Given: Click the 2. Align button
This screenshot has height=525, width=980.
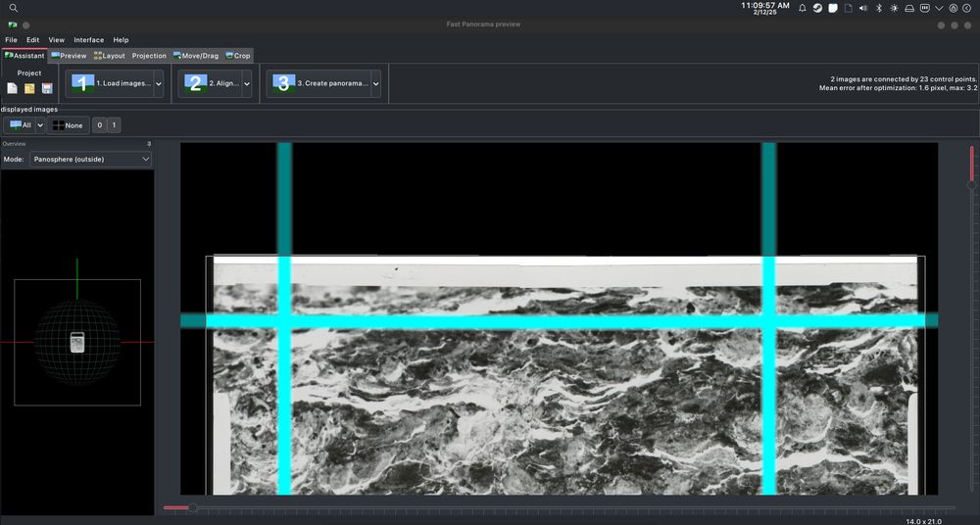Looking at the screenshot, I should coord(210,83).
